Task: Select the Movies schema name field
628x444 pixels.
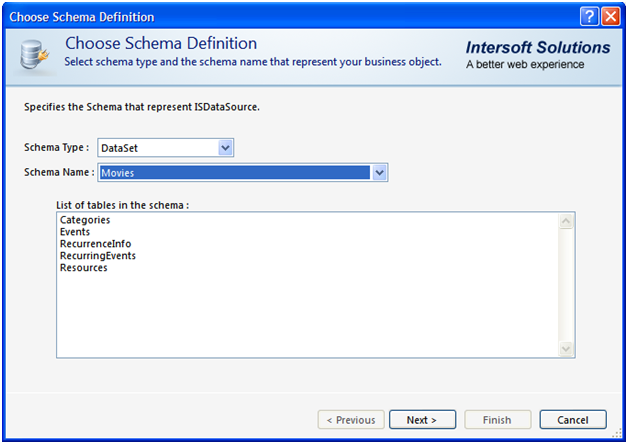Action: 235,173
